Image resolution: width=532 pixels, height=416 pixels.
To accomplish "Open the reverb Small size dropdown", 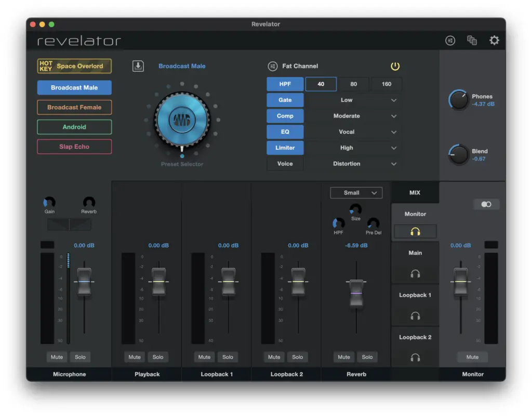I will tap(356, 192).
